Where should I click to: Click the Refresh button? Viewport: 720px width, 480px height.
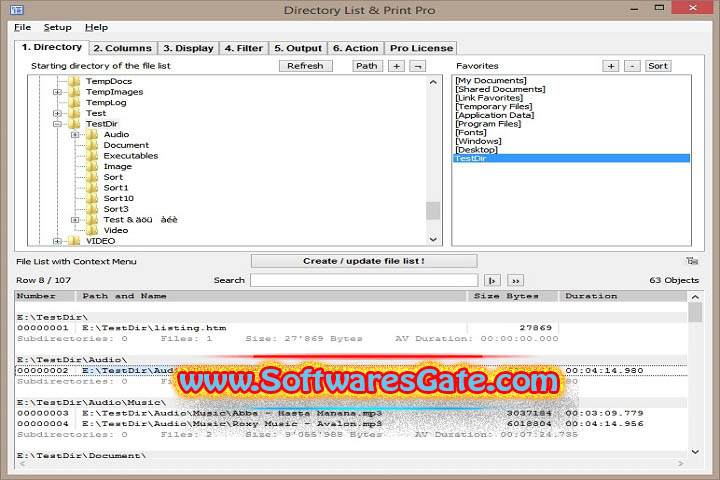point(305,66)
